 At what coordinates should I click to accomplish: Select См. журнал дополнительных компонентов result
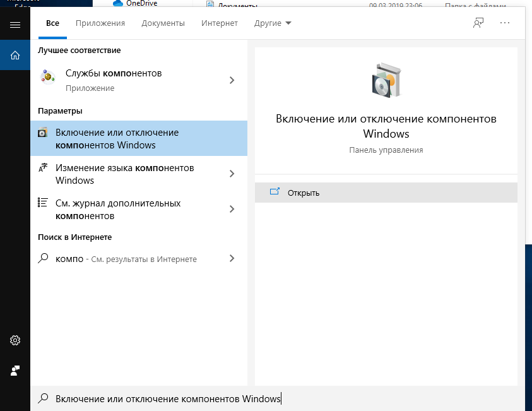pos(139,209)
